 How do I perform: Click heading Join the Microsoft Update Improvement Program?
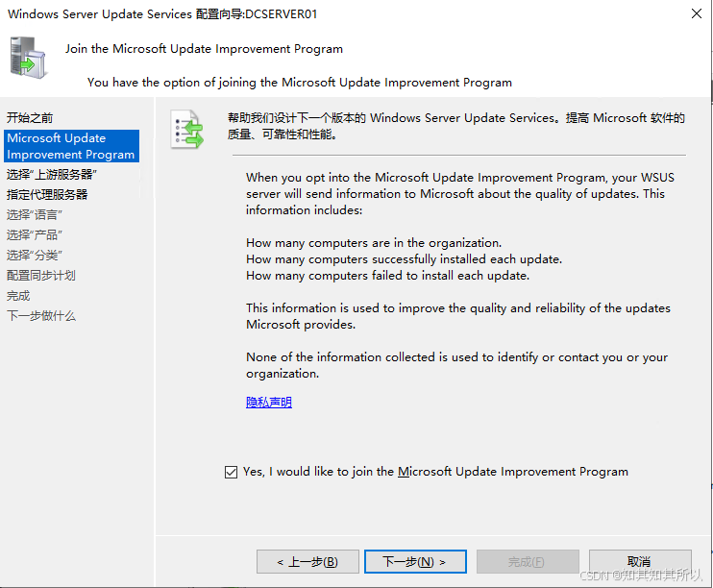pos(204,49)
